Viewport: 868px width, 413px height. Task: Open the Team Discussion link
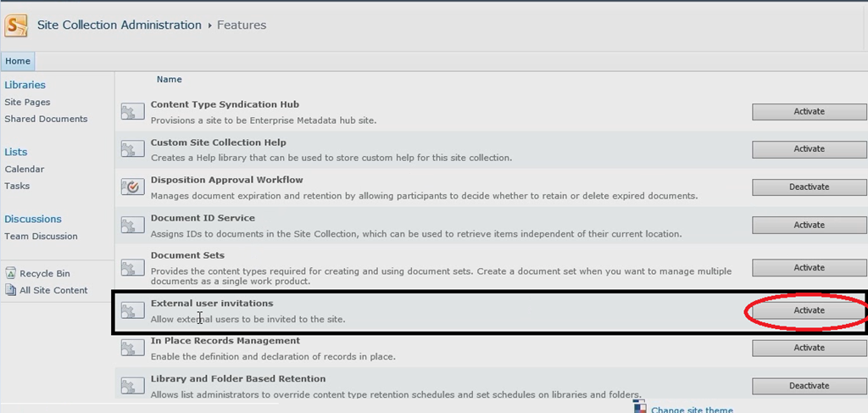click(x=41, y=236)
